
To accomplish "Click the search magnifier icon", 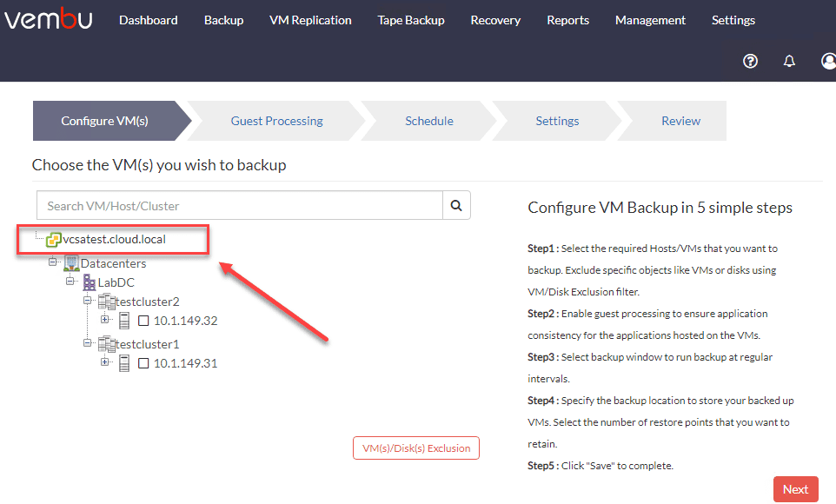I will click(x=456, y=206).
